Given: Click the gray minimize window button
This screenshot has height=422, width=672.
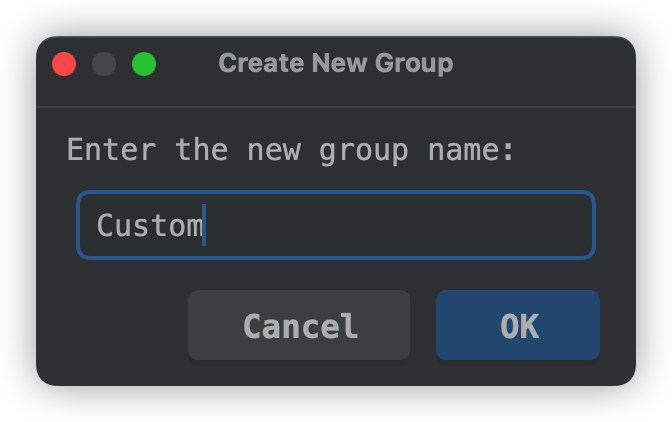Looking at the screenshot, I should click(x=104, y=65).
